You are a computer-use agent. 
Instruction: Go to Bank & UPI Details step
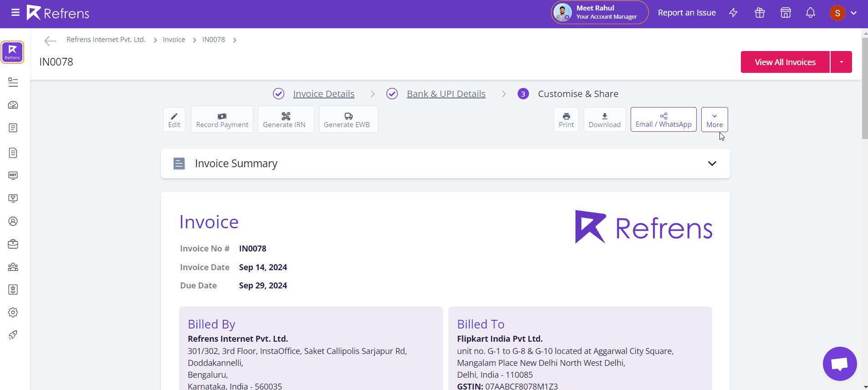coord(446,94)
